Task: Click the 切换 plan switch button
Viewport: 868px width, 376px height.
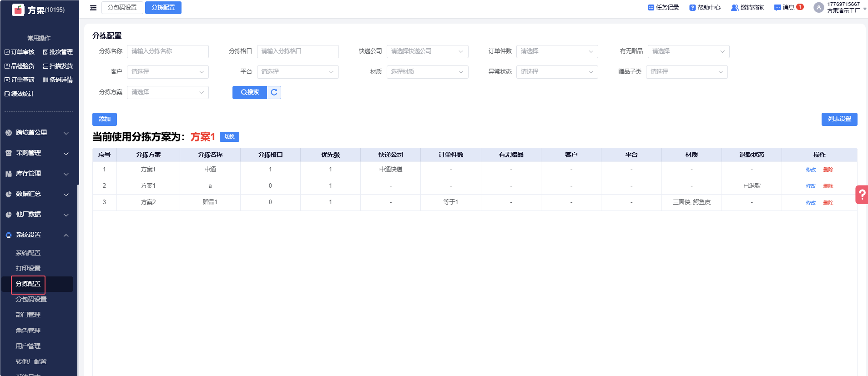Action: 229,137
